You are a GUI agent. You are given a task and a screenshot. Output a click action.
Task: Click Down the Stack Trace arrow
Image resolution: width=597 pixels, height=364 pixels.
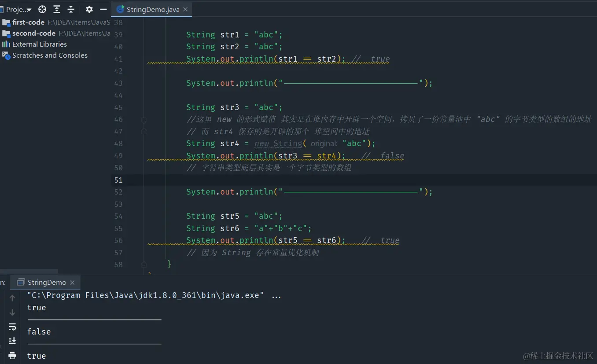tap(12, 312)
